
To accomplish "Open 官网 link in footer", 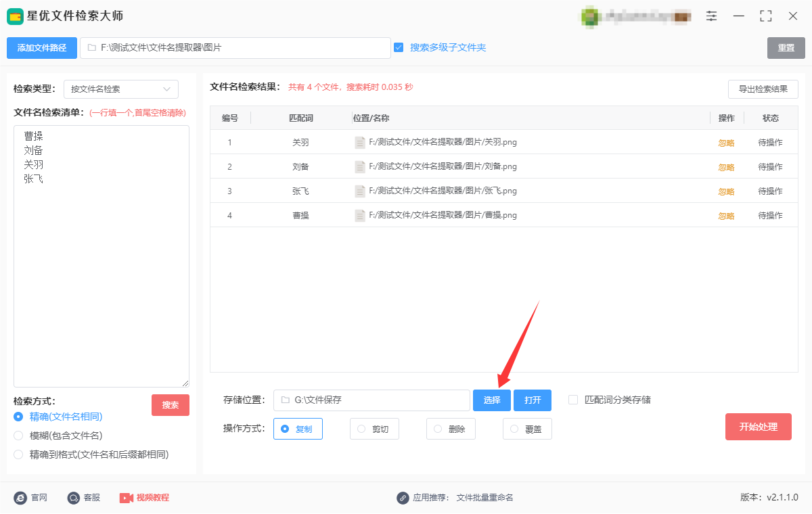I will click(39, 498).
